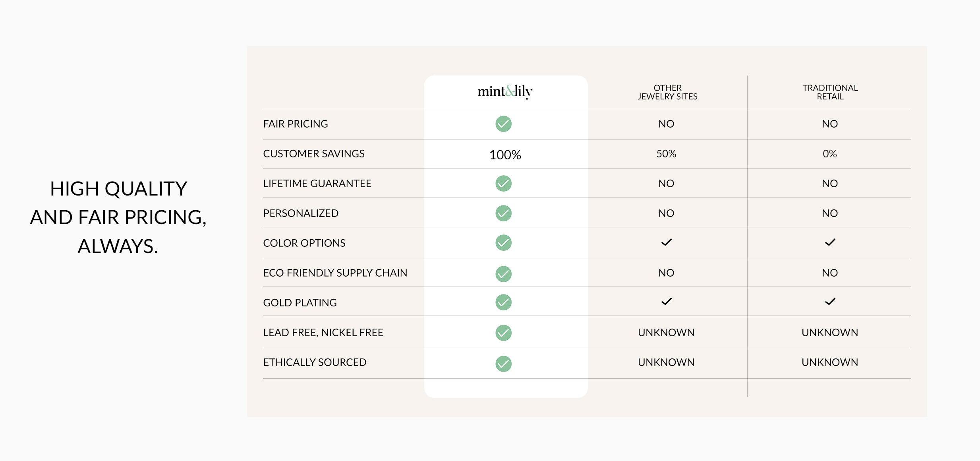Click Gold Plating green circle checkmark

click(x=503, y=302)
